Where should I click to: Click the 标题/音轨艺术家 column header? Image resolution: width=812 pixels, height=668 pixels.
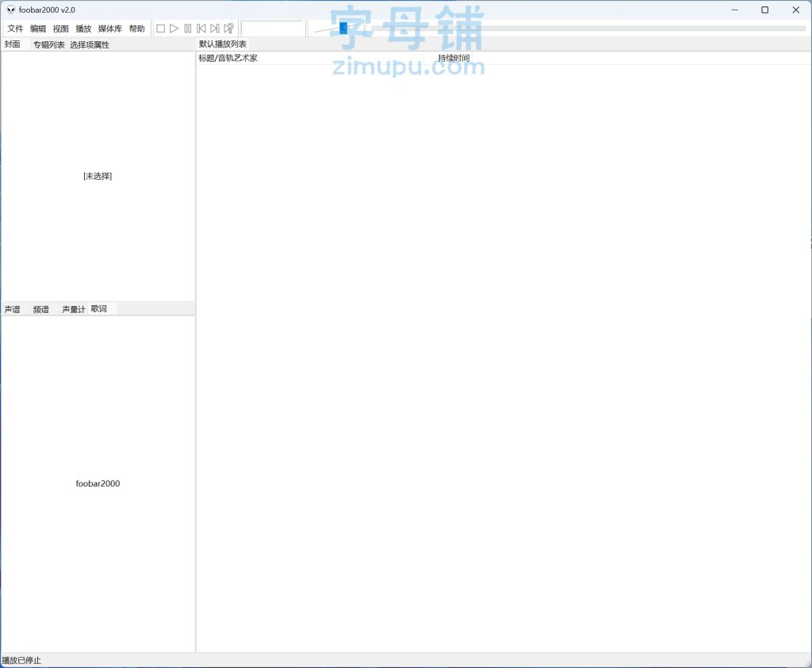click(310, 58)
